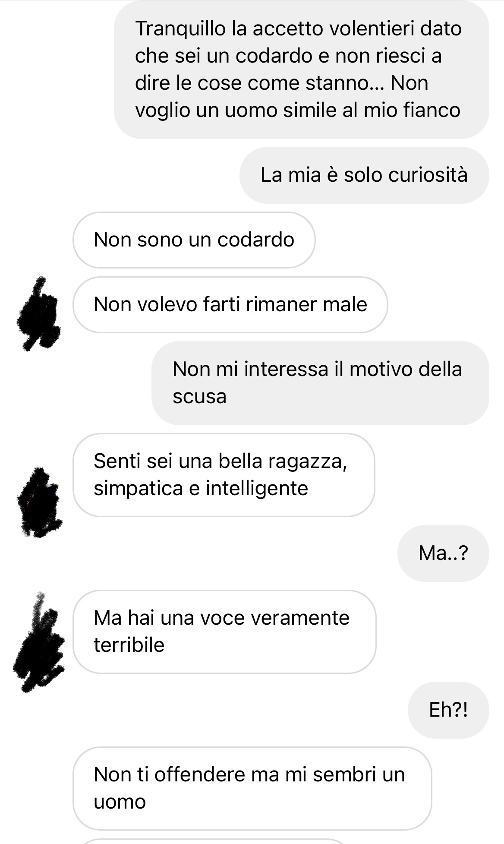Select the 'Tranquillo la accetto volentieri' message bubble

tap(301, 70)
